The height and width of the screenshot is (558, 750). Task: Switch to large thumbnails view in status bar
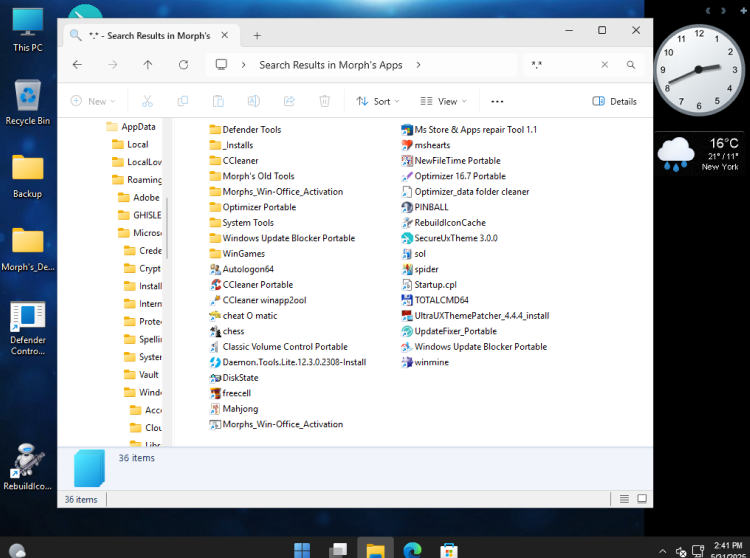[642, 499]
